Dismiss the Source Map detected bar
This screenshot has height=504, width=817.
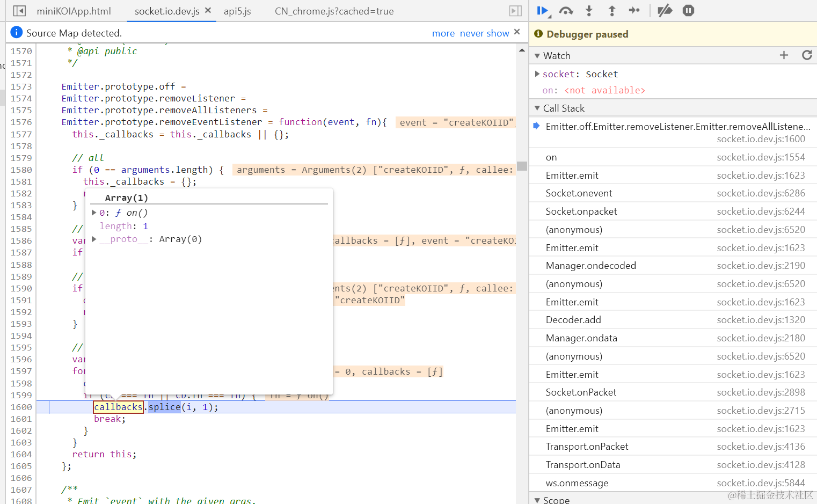[x=517, y=32]
